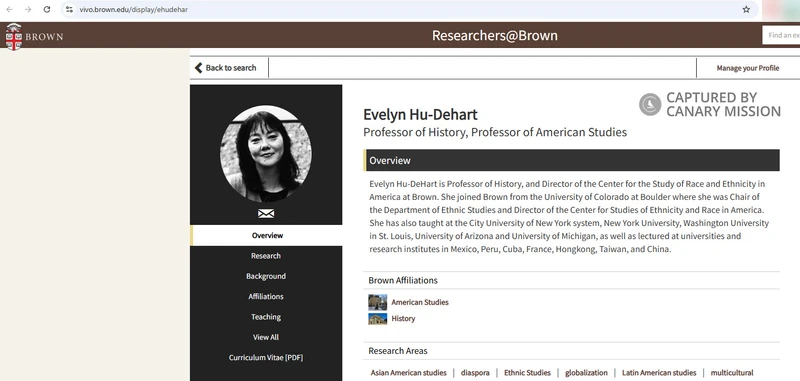Click the American Studies building thumbnail
Image resolution: width=800 pixels, height=381 pixels.
(x=378, y=302)
